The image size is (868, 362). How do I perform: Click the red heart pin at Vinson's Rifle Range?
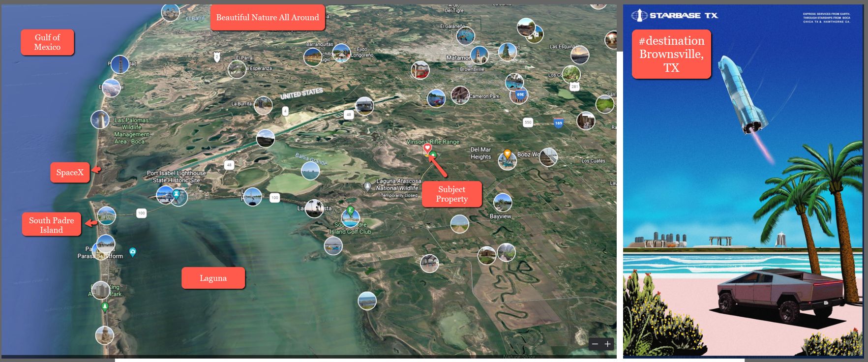click(427, 148)
